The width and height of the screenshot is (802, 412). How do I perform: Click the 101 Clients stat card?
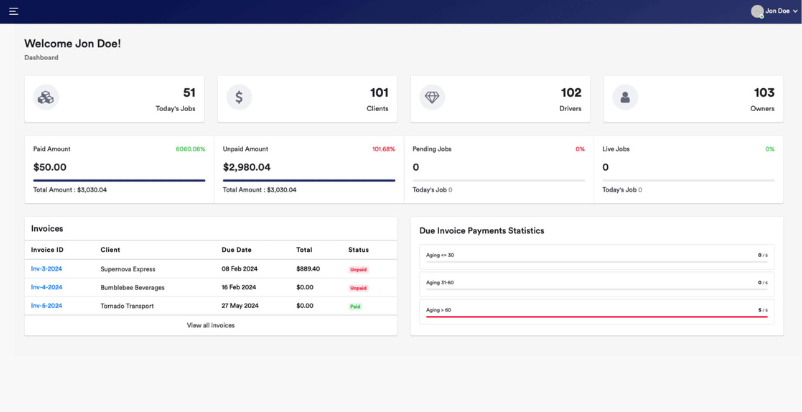pos(307,99)
